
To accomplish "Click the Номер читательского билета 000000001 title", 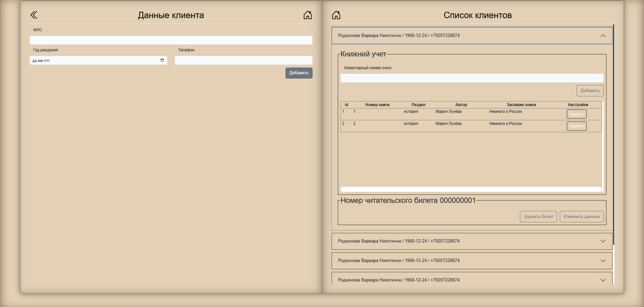I will tap(408, 201).
